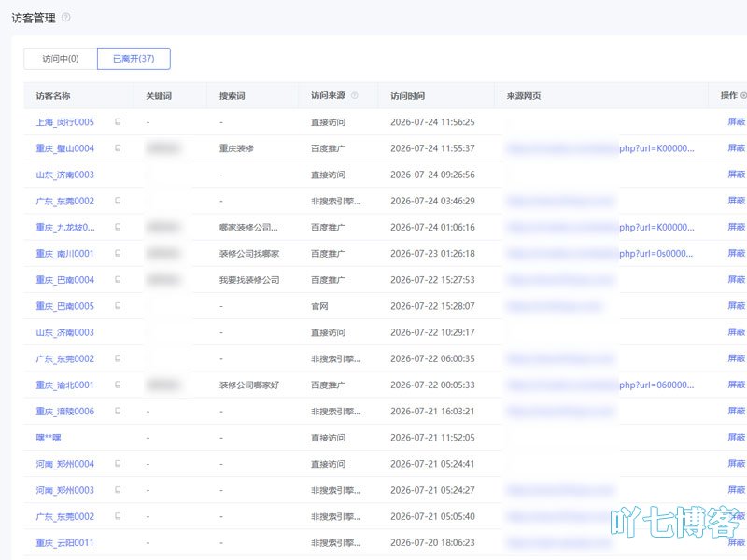Click timestamp 2026-07-24 11:56:25
Viewport: 747px width, 560px height.
[432, 122]
